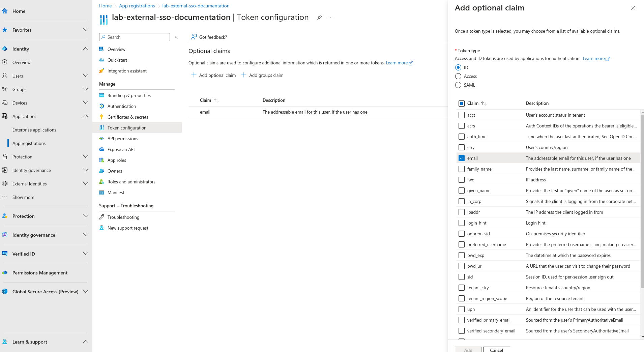Check the auth_time claim checkbox
Image resolution: width=644 pixels, height=352 pixels.
462,137
